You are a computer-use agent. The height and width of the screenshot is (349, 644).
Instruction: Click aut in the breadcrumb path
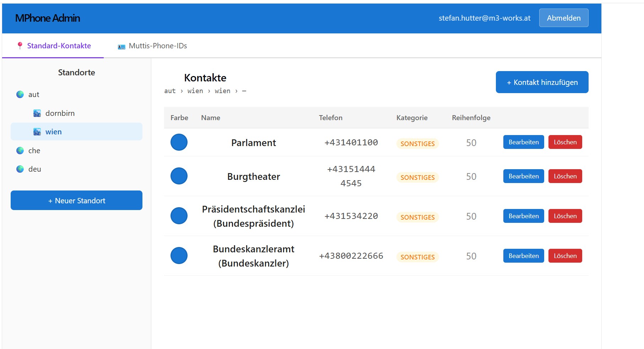170,91
